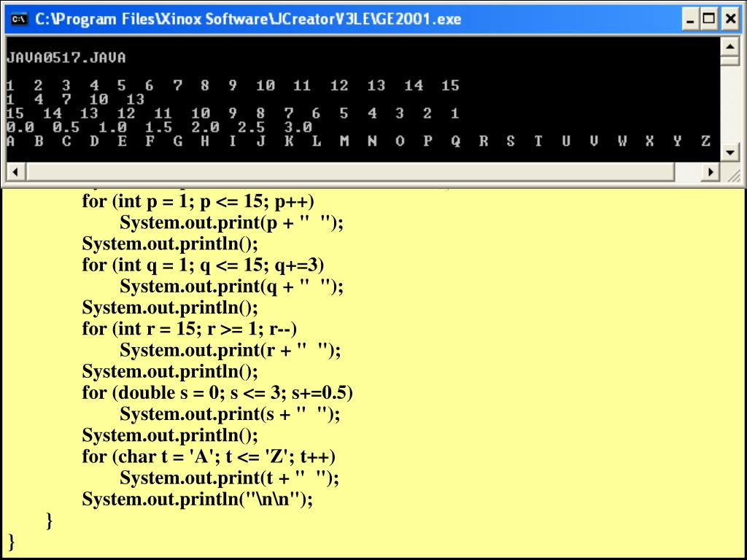Close the GE2001.exe console window
This screenshot has width=747, height=560.
(x=731, y=19)
